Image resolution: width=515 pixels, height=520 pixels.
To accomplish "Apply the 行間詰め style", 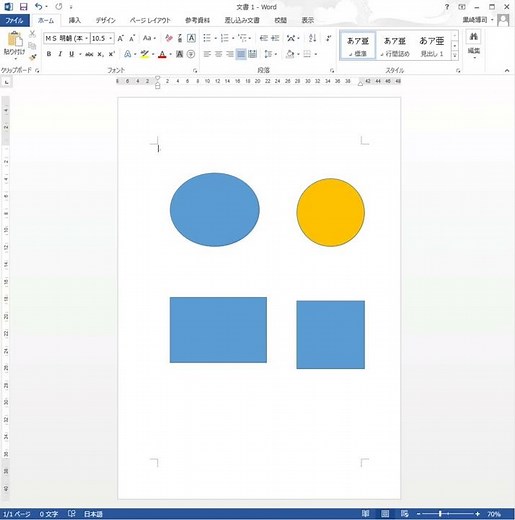I will (395, 46).
